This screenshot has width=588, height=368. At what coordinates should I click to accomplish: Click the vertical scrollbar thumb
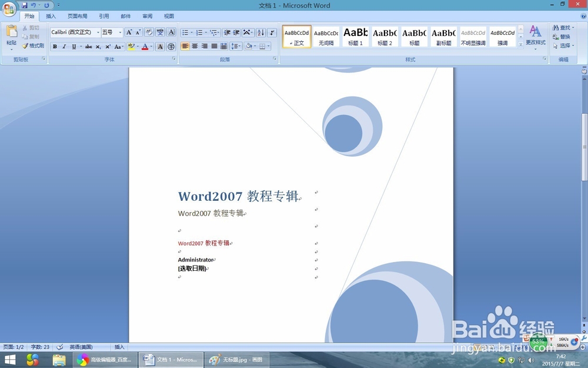(584, 147)
